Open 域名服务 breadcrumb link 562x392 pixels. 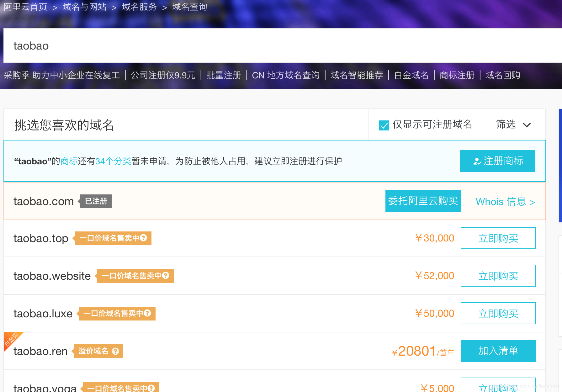click(139, 7)
